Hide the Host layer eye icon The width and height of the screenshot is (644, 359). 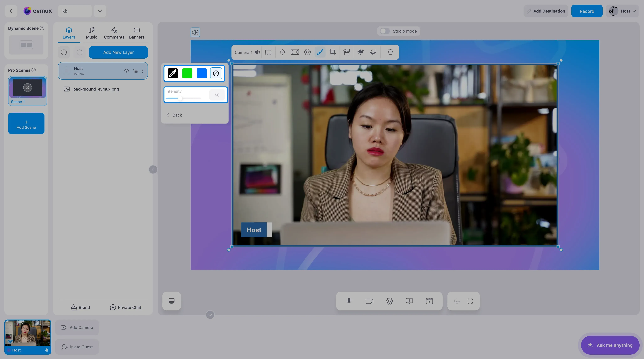point(127,71)
